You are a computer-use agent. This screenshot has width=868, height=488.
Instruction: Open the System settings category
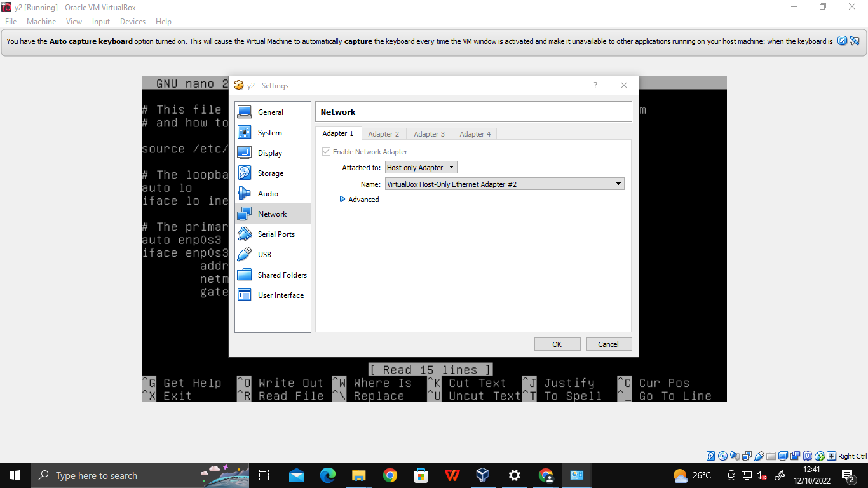click(x=273, y=132)
